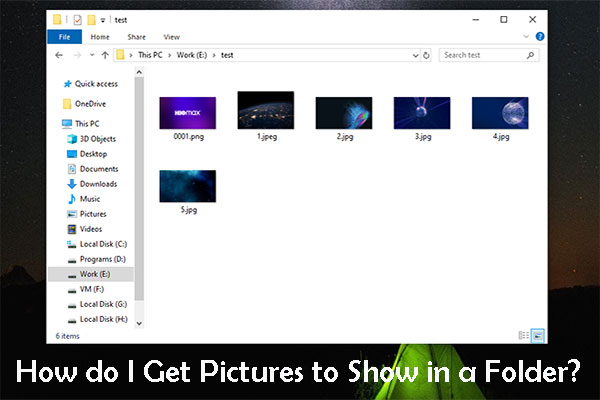600x400 pixels.
Task: Click This PC in the address path
Action: 150,55
